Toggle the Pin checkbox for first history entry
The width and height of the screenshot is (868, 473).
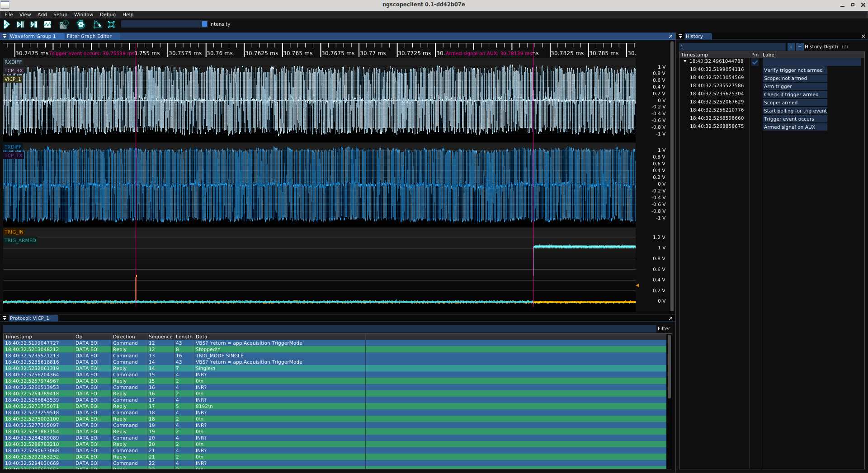(x=755, y=62)
